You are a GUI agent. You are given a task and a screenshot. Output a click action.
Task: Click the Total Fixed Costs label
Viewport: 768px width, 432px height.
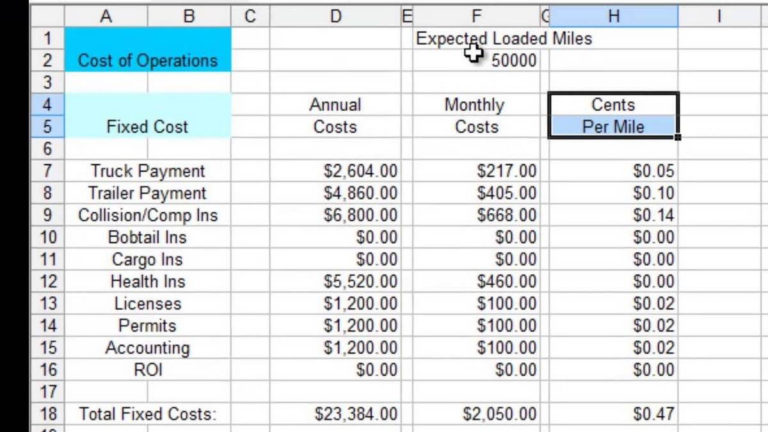[147, 413]
